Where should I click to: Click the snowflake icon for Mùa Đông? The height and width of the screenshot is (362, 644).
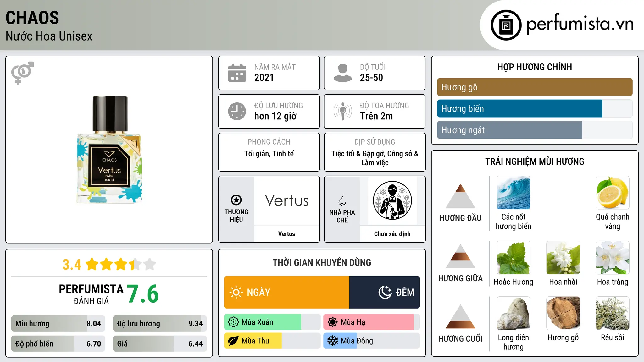333,341
